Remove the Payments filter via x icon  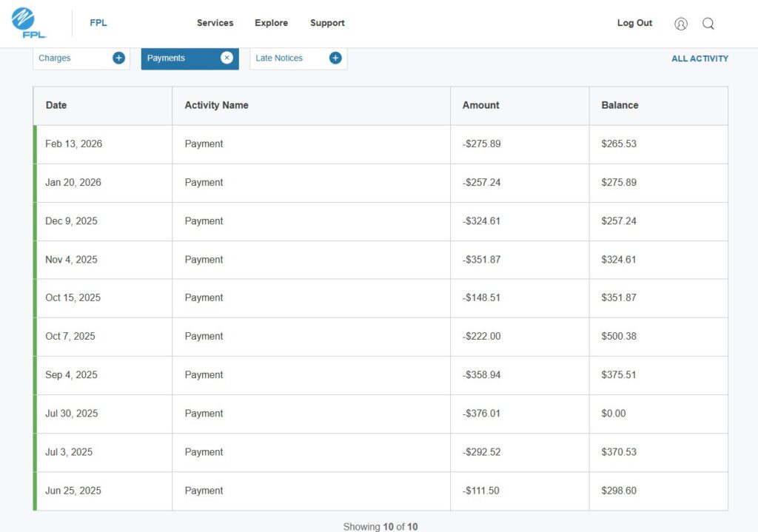227,58
